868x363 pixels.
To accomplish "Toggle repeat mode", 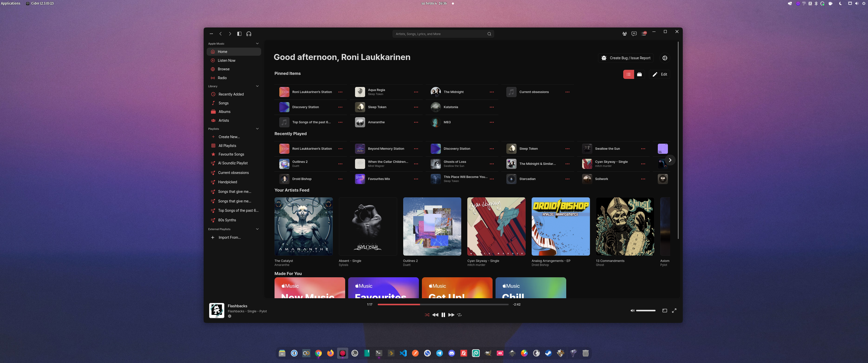I will (459, 315).
